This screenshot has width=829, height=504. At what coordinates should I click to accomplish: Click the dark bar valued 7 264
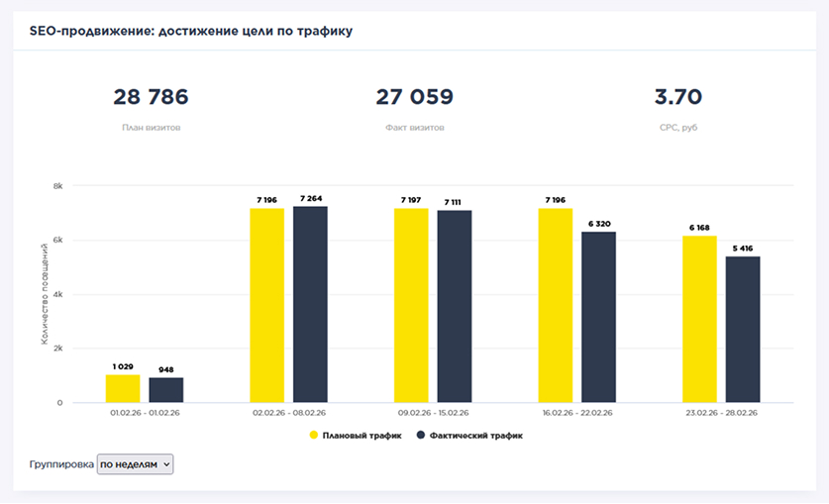(x=310, y=304)
